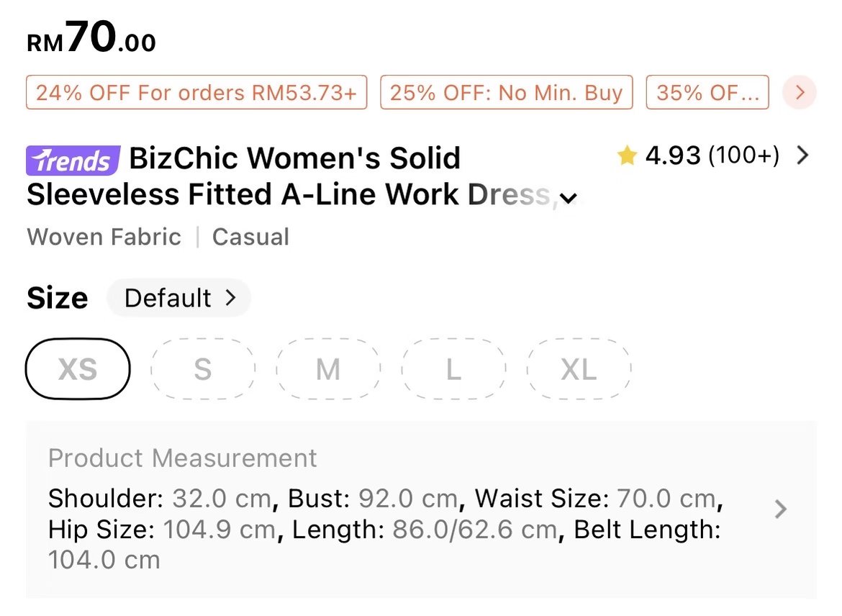Select size S

pyautogui.click(x=203, y=369)
